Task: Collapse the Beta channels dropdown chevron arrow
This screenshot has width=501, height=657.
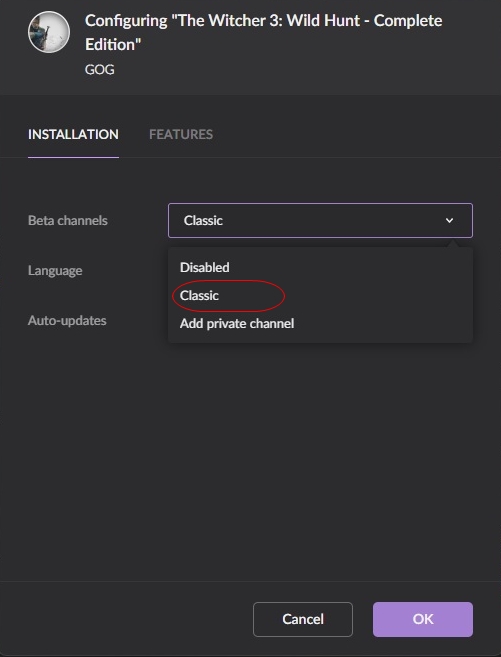Action: click(x=449, y=220)
